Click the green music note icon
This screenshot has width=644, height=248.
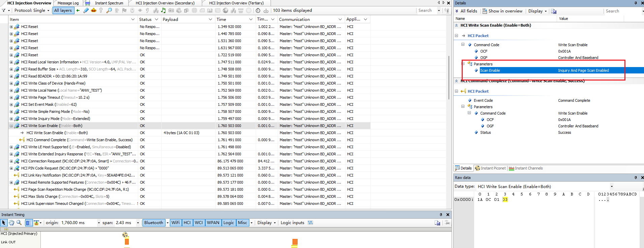pyautogui.click(x=163, y=10)
